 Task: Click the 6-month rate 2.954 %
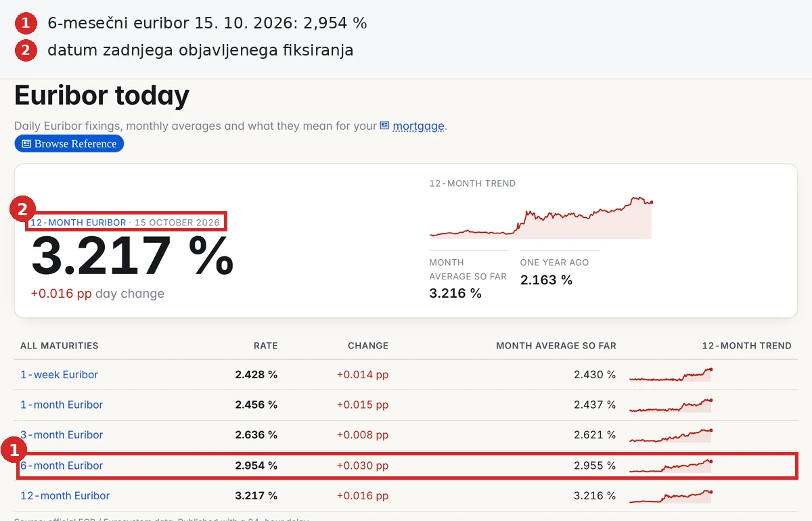[x=256, y=466]
